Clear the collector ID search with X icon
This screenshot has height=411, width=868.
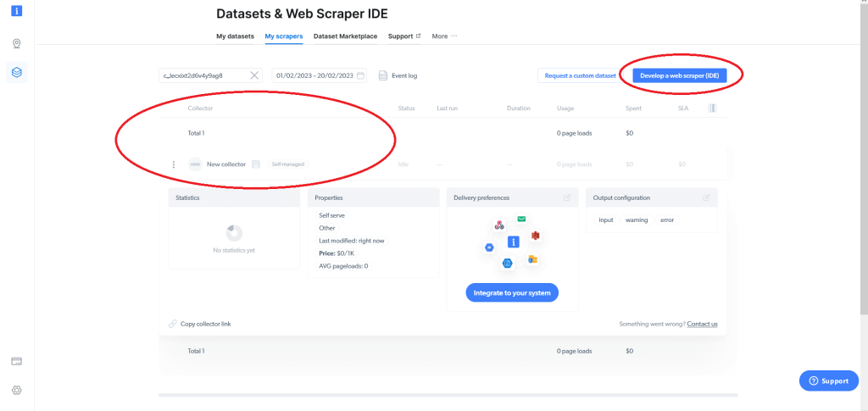pyautogui.click(x=254, y=75)
